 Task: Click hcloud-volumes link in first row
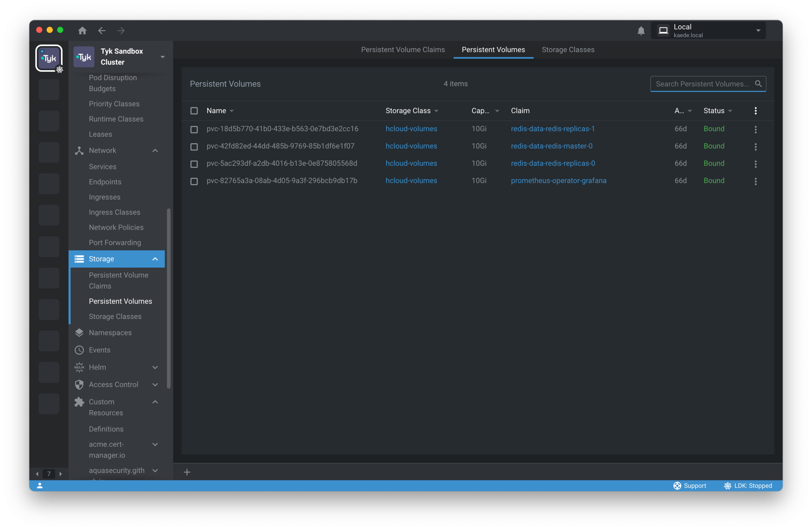coord(411,129)
